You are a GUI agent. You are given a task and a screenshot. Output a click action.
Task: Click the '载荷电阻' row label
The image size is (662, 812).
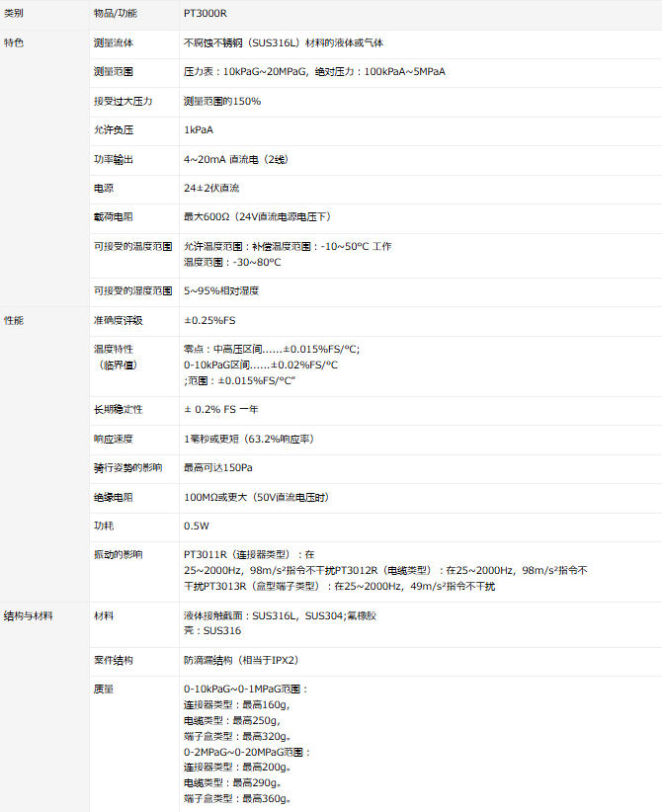coord(114,217)
